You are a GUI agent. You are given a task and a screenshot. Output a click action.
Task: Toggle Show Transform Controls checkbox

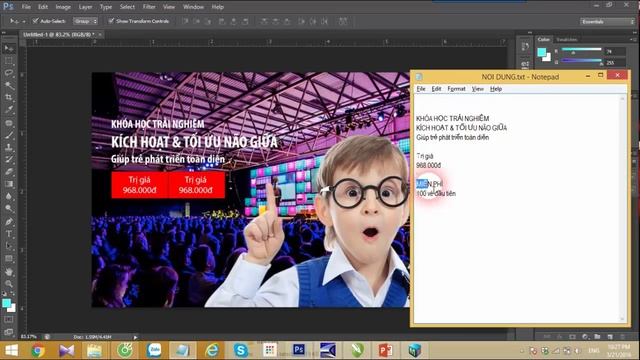point(111,21)
